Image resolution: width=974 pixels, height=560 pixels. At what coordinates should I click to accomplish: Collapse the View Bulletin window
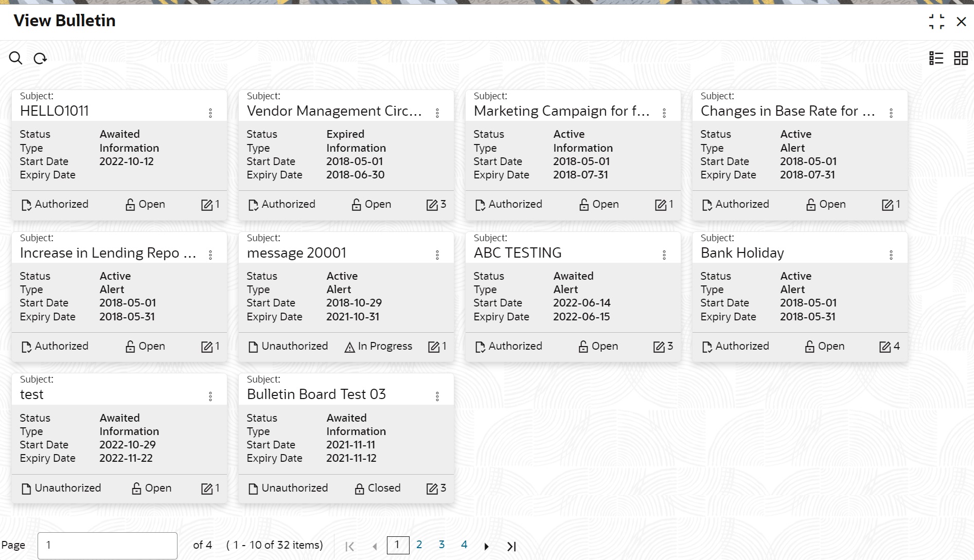936,22
